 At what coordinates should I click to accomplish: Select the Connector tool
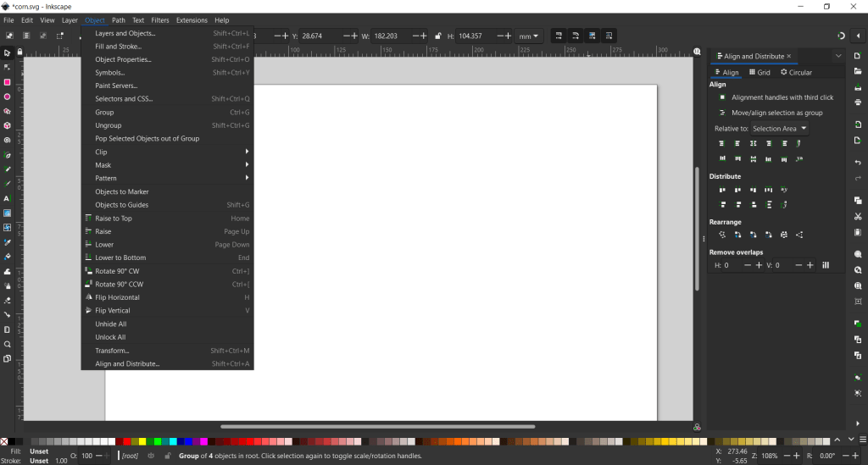[x=7, y=314]
